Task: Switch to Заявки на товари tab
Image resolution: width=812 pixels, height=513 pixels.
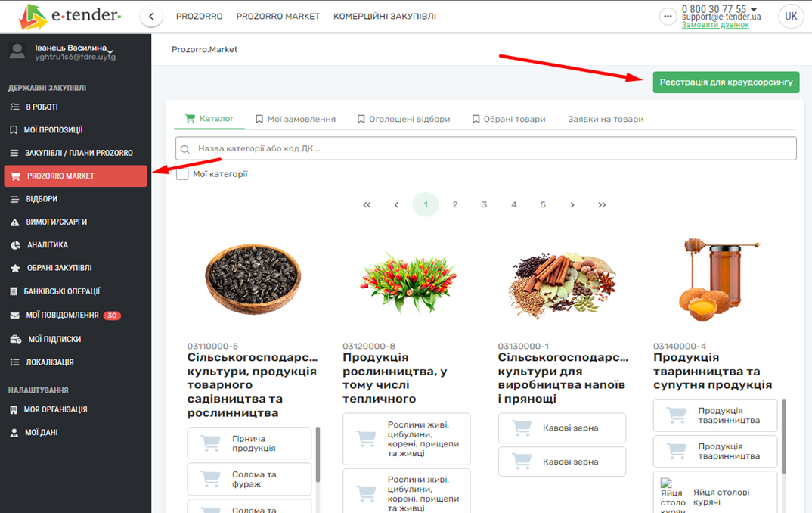Action: [606, 120]
